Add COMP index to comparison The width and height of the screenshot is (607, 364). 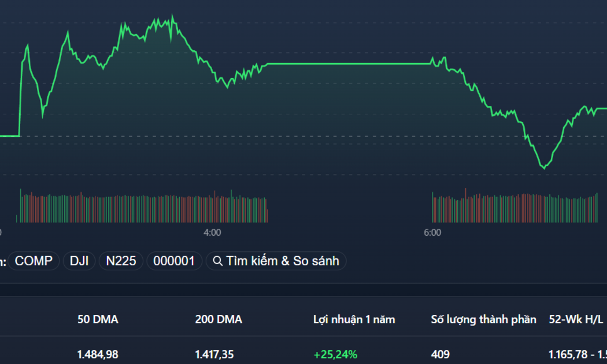[34, 261]
